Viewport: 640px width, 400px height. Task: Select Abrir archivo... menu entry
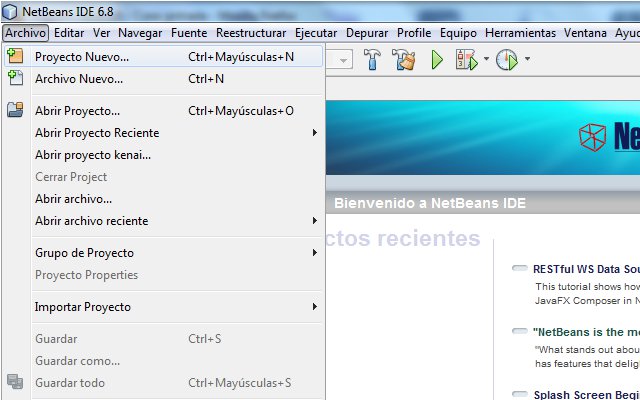163,199
